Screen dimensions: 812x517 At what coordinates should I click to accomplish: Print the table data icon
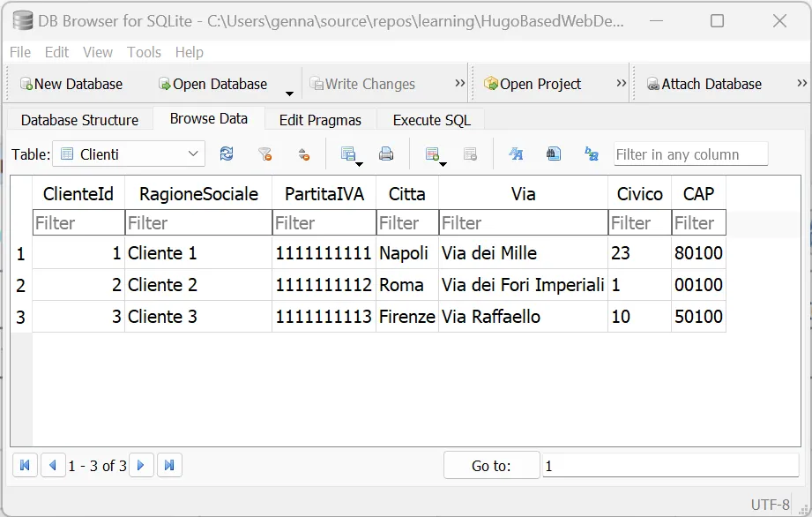pyautogui.click(x=386, y=154)
